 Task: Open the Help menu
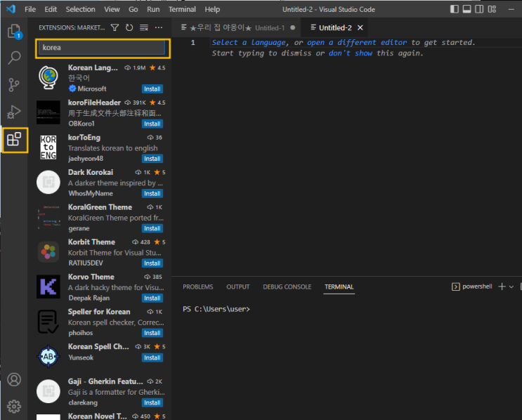pyautogui.click(x=212, y=9)
